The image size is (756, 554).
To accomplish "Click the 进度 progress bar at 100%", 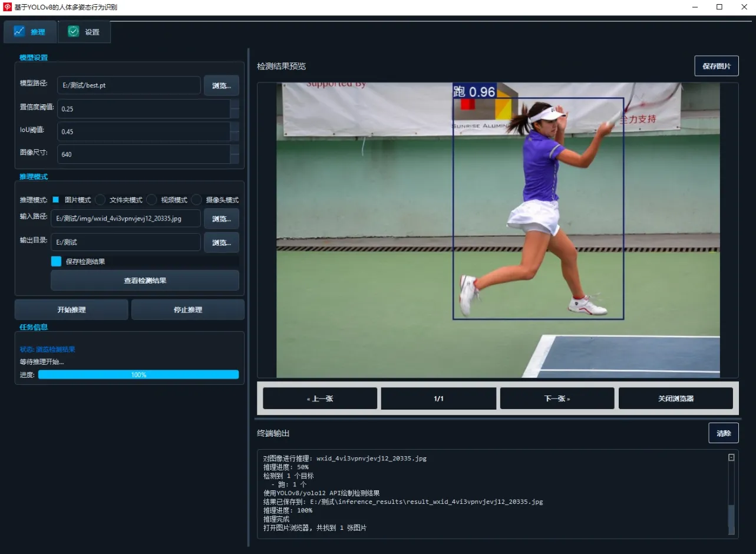I will (x=138, y=375).
